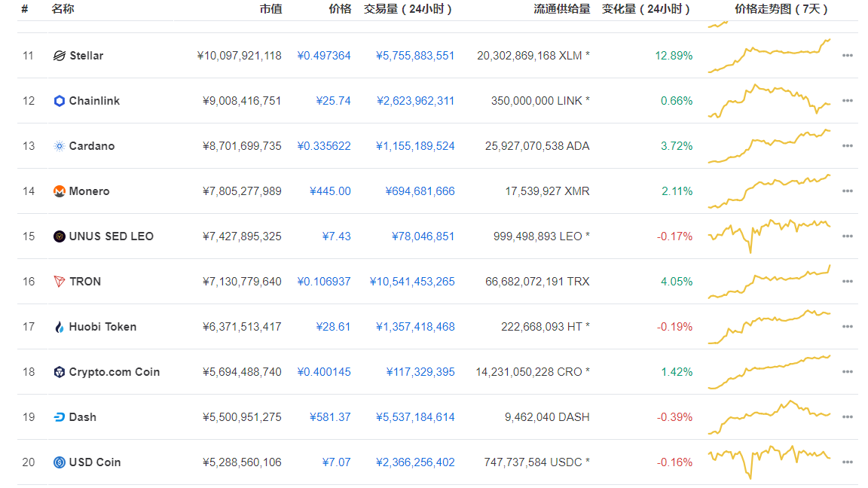Click Huobi Token volume ¥1,357,418,468
This screenshot has width=868, height=488.
tap(415, 327)
